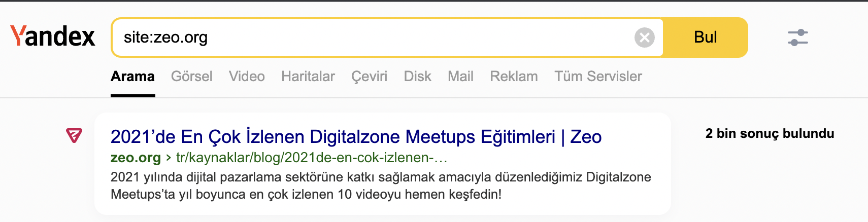Select the Arama tab
Screen dimensions: 868x222
tap(132, 77)
